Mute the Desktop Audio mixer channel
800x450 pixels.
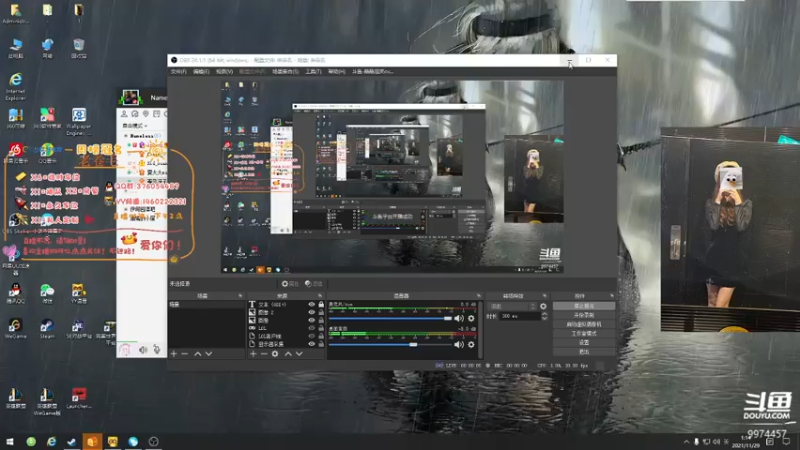click(459, 344)
